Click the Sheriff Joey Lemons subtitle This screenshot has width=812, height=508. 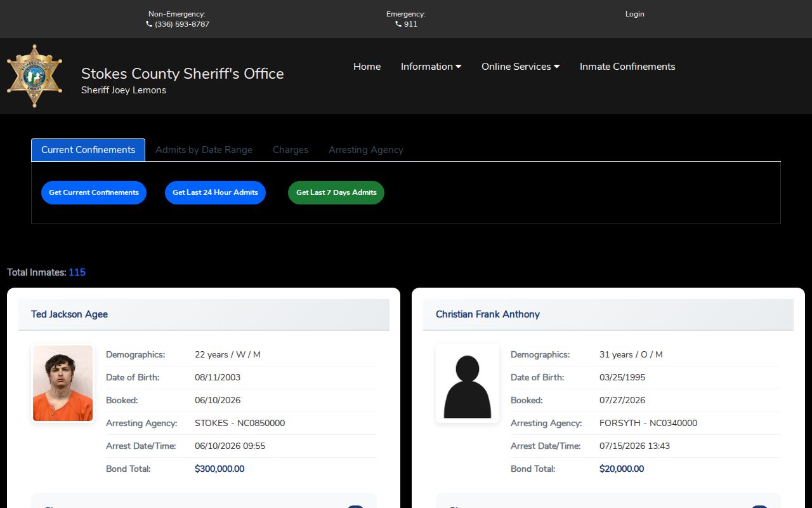pos(124,90)
